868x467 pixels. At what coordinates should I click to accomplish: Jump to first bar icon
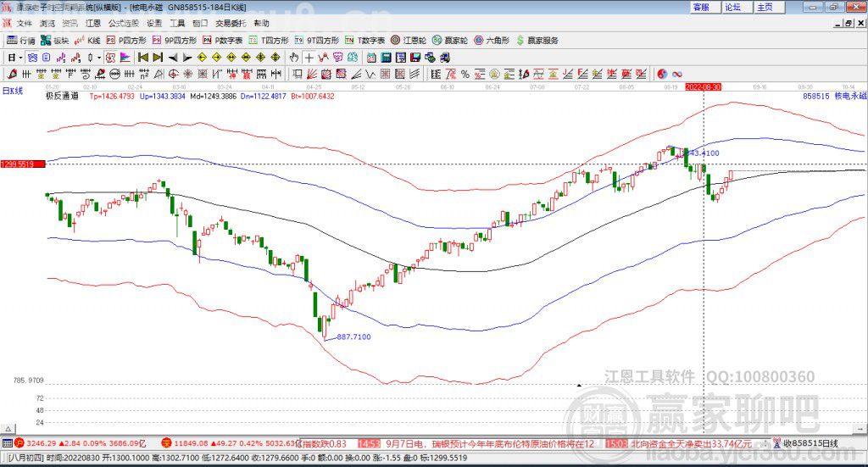[x=143, y=58]
